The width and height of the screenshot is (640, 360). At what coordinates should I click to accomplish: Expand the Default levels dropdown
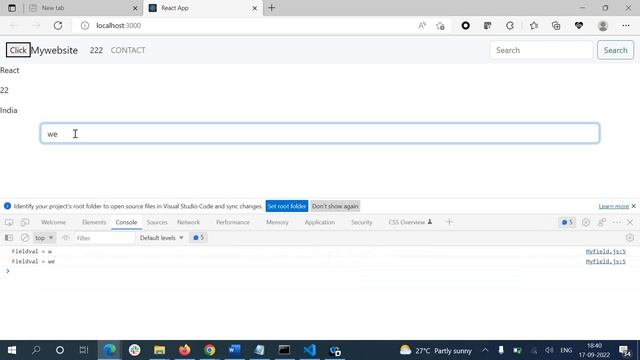162,238
